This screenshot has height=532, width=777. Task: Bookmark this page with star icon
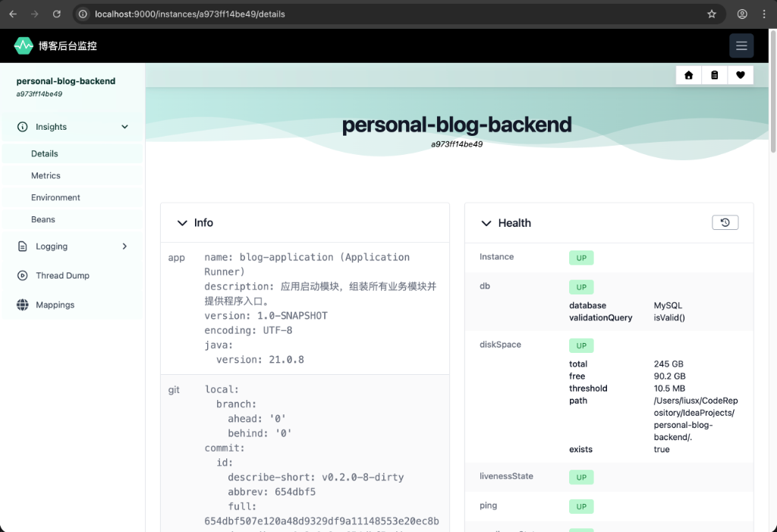coord(712,14)
